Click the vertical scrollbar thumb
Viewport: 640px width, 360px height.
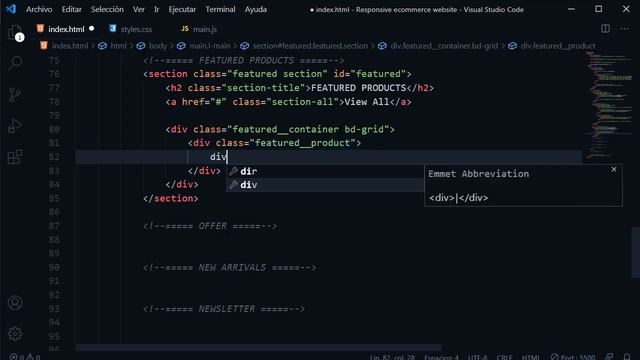pos(636,252)
